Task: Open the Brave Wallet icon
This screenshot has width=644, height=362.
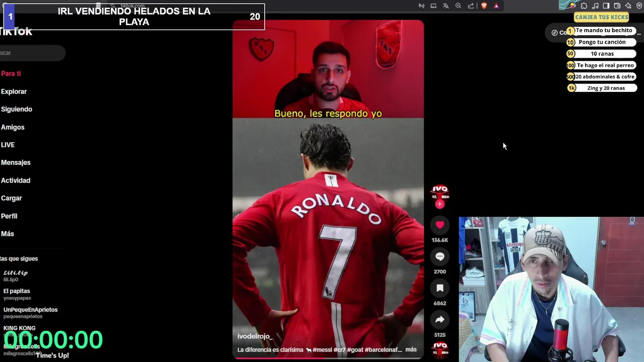Action: pyautogui.click(x=617, y=6)
